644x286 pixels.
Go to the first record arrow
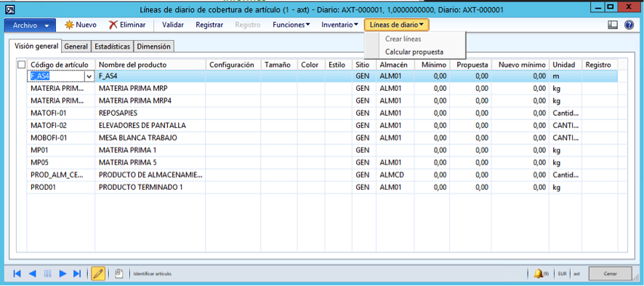pos(17,273)
